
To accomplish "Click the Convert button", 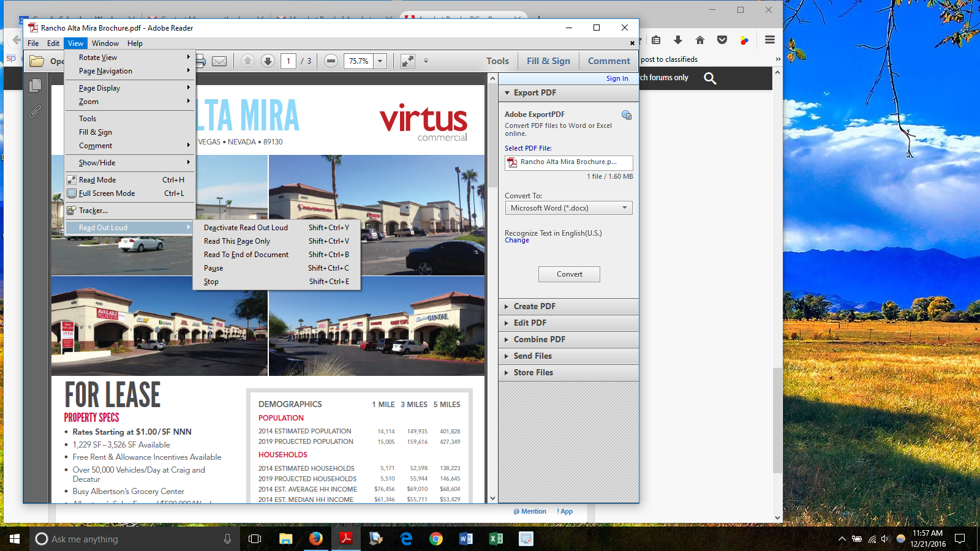I will [569, 274].
